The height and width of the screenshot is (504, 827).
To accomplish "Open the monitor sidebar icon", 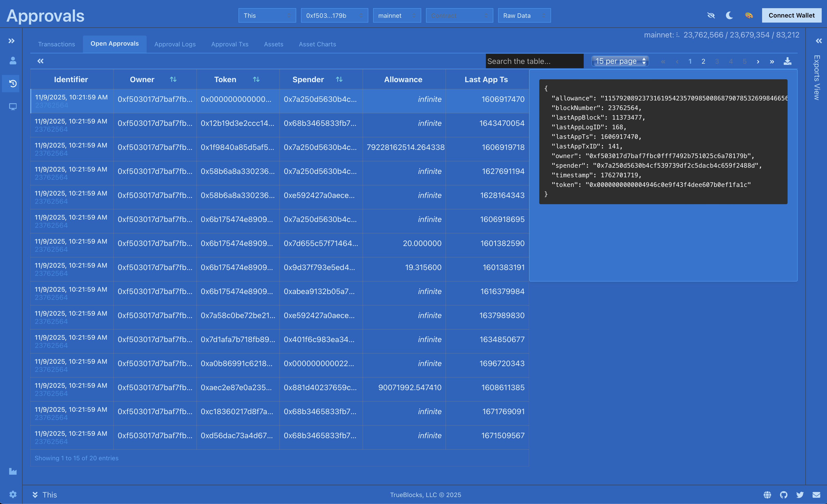I will pos(13,107).
